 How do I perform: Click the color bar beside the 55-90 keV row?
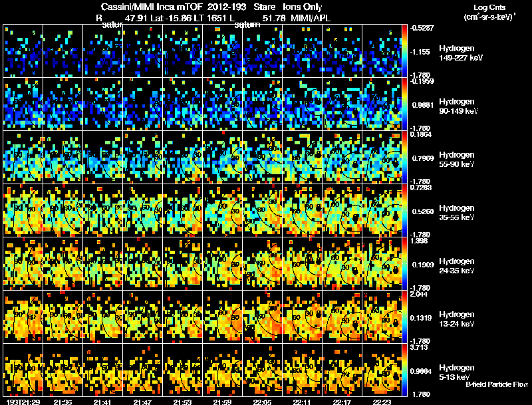pos(404,158)
